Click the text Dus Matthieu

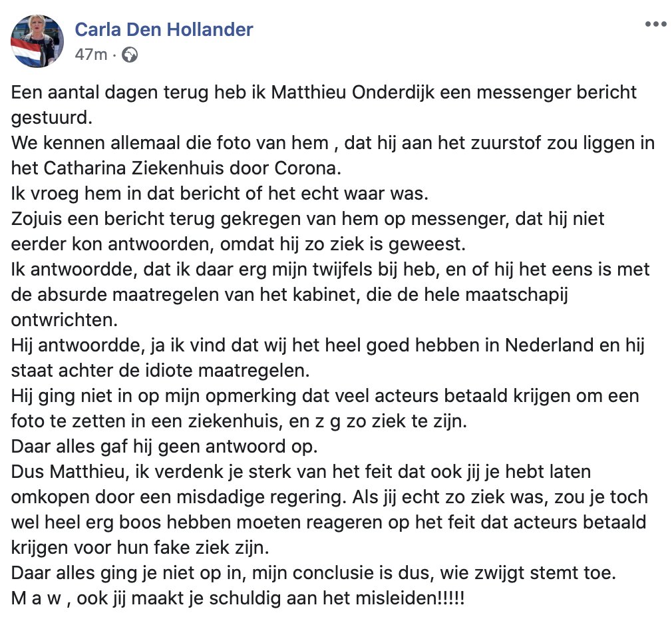(x=71, y=472)
